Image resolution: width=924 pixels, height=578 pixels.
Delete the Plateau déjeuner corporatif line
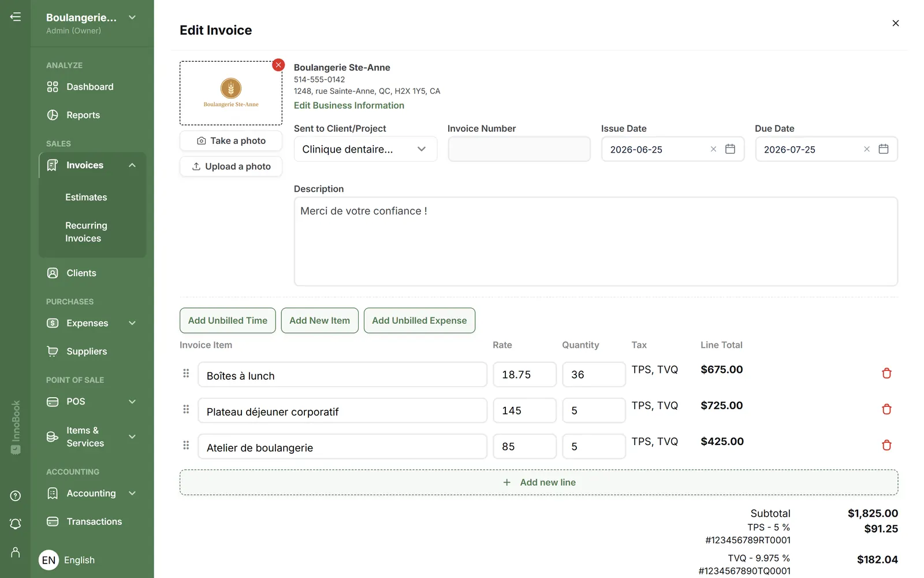pos(886,409)
